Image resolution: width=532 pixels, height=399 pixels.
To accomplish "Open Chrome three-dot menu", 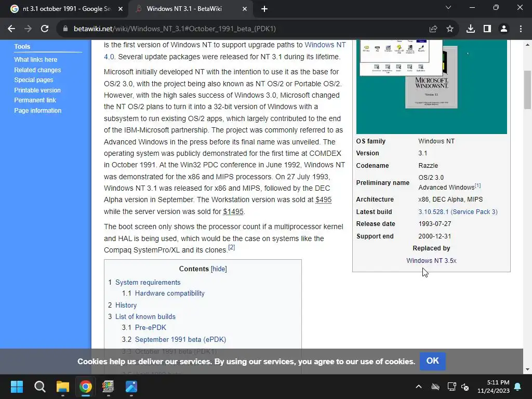I will tap(521, 29).
